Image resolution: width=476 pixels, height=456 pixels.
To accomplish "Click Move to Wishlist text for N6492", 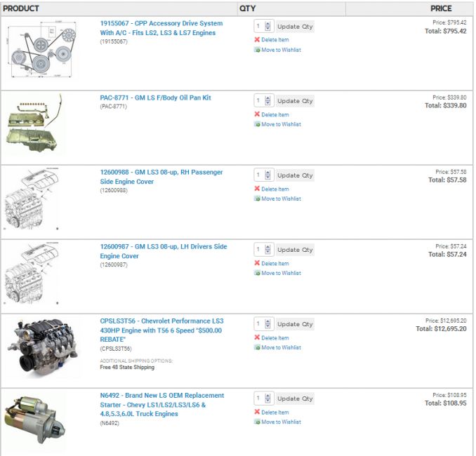I will (x=281, y=422).
